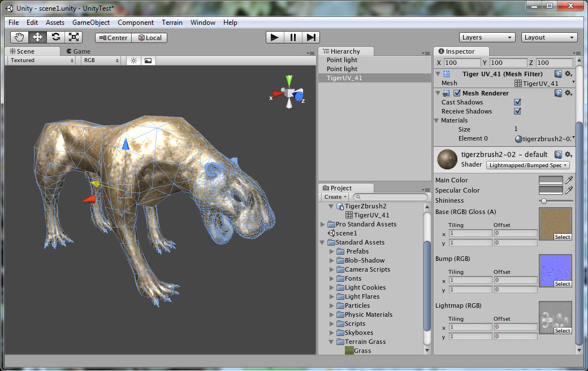The image size is (588, 371).
Task: Open Project panel options menu icon
Action: pos(426,190)
